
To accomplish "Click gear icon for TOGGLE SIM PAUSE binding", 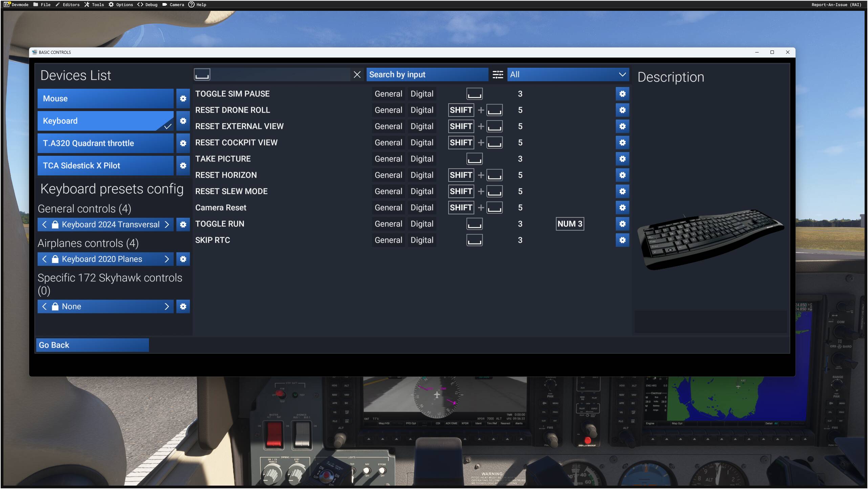I will 622,94.
